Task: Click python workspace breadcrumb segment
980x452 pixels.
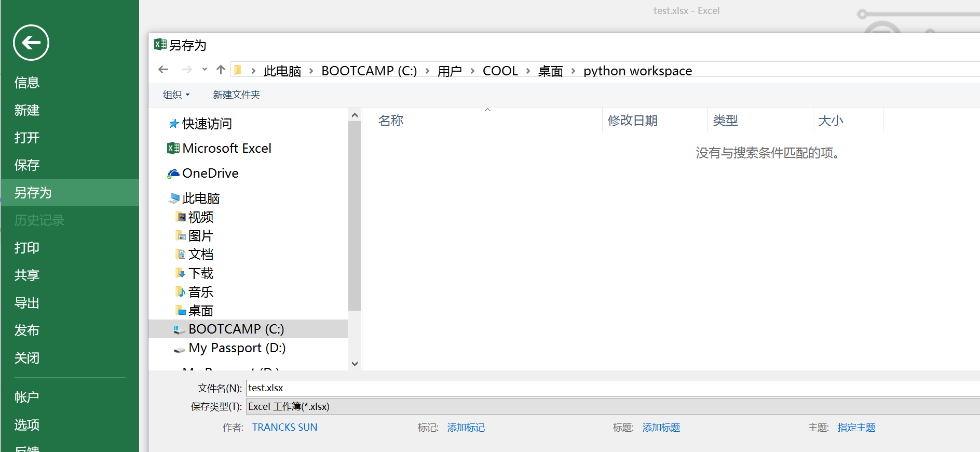Action: 638,71
